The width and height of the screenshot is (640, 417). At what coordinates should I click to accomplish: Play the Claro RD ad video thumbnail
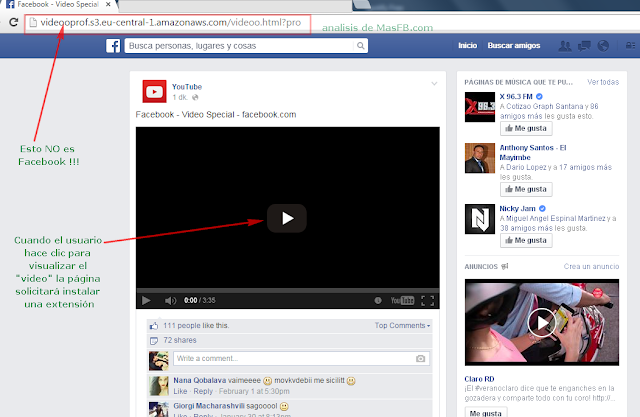point(542,322)
